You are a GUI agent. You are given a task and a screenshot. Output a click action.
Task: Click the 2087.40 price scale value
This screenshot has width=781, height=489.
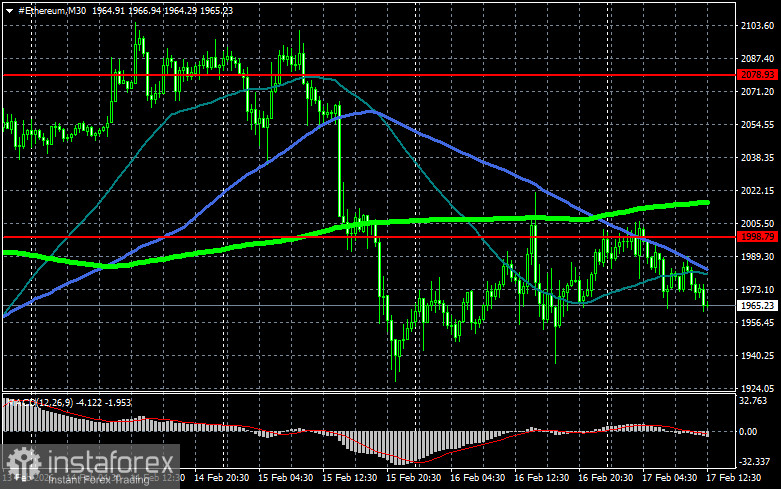(758, 59)
